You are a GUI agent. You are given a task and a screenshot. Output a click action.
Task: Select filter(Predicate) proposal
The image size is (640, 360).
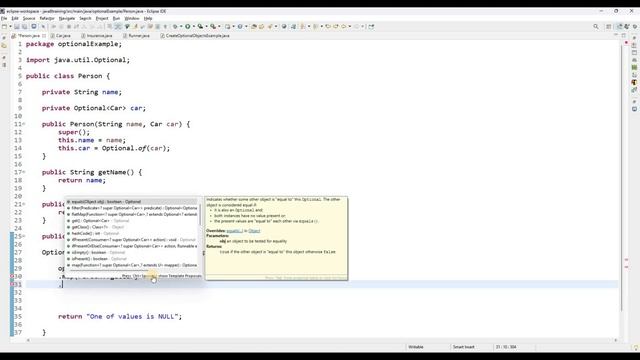[x=131, y=208]
